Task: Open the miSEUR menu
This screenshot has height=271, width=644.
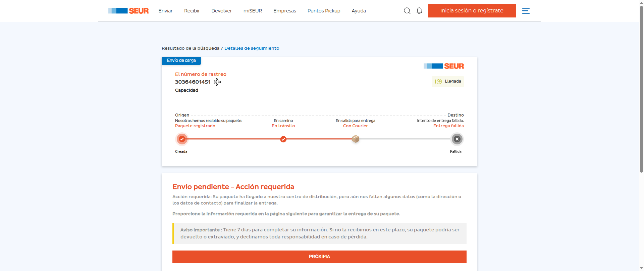Action: pyautogui.click(x=253, y=11)
